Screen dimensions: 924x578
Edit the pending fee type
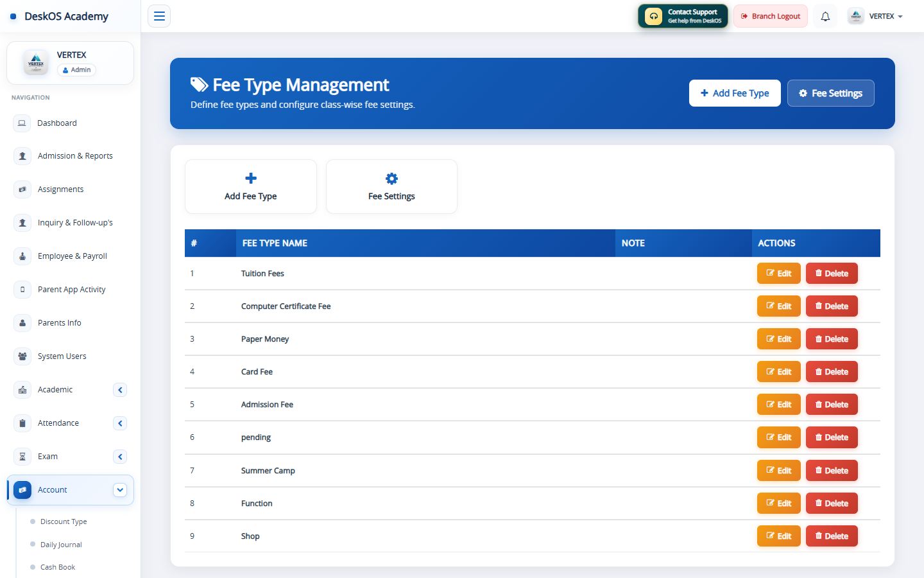click(x=779, y=437)
